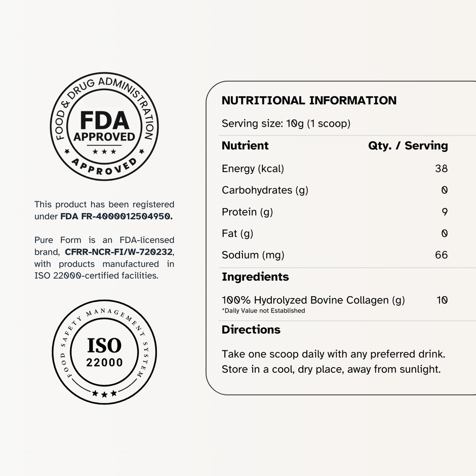
Task: Select the Protein (g) row label
Action: click(248, 212)
